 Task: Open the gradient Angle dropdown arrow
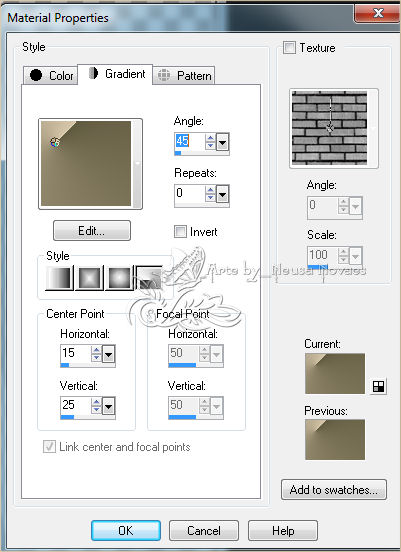tap(223, 142)
